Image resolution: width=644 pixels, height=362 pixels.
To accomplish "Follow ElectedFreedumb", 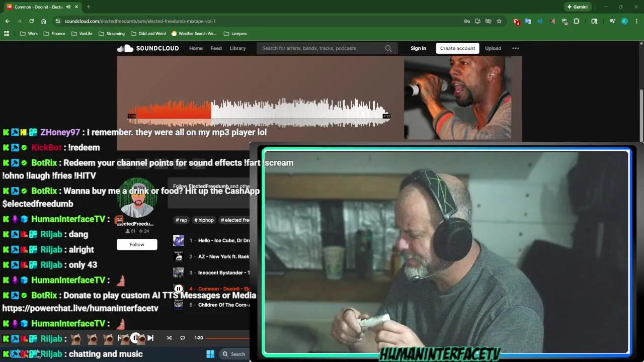I will click(x=137, y=244).
